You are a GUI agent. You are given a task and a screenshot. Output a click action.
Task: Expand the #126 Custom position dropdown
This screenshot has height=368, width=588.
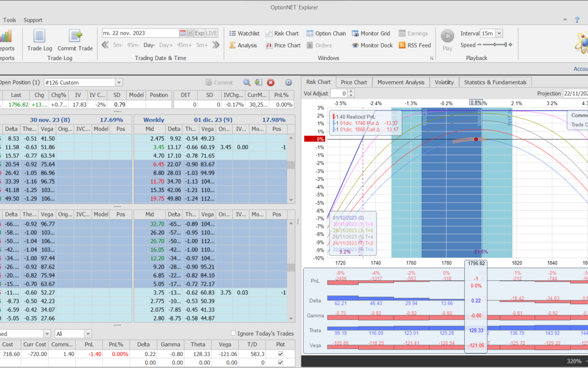(x=119, y=82)
